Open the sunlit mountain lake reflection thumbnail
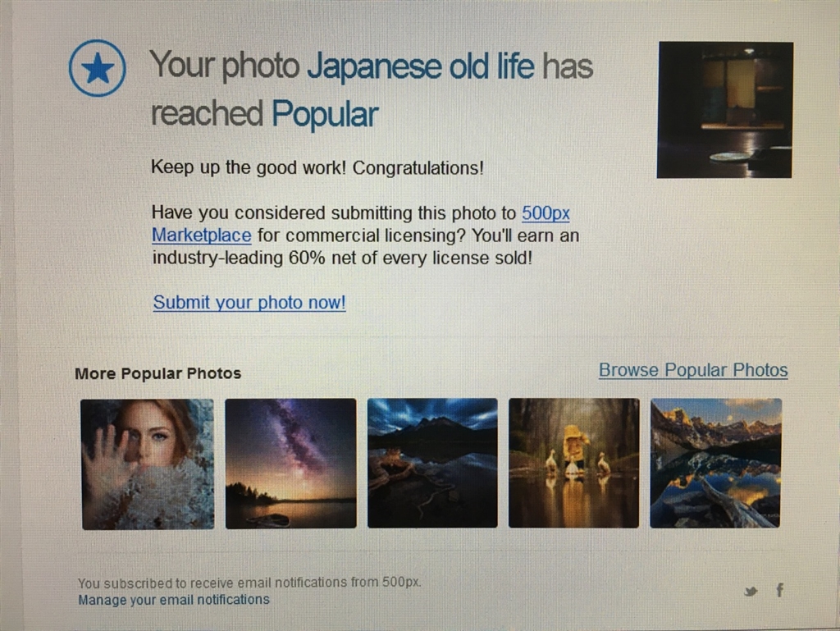Image resolution: width=840 pixels, height=631 pixels. (x=715, y=463)
